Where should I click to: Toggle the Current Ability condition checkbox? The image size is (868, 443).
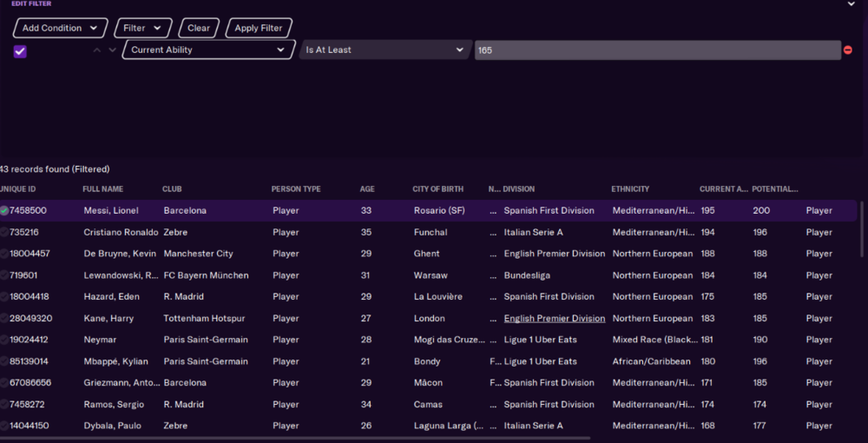pyautogui.click(x=20, y=51)
